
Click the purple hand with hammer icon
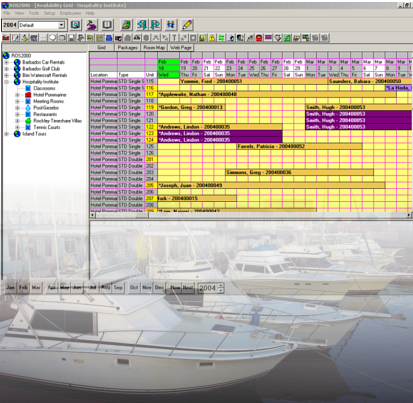click(x=91, y=25)
